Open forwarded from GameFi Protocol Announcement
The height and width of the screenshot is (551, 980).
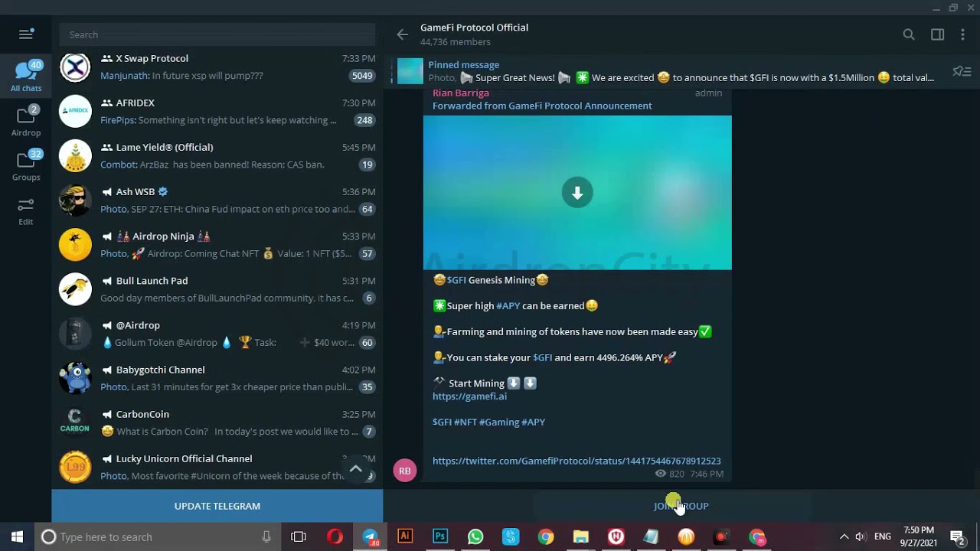tap(542, 106)
